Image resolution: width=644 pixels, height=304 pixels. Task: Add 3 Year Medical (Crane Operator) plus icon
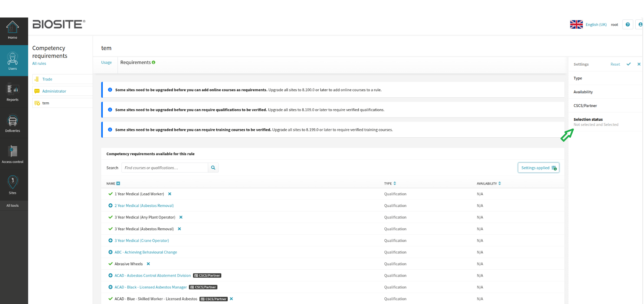pyautogui.click(x=110, y=240)
